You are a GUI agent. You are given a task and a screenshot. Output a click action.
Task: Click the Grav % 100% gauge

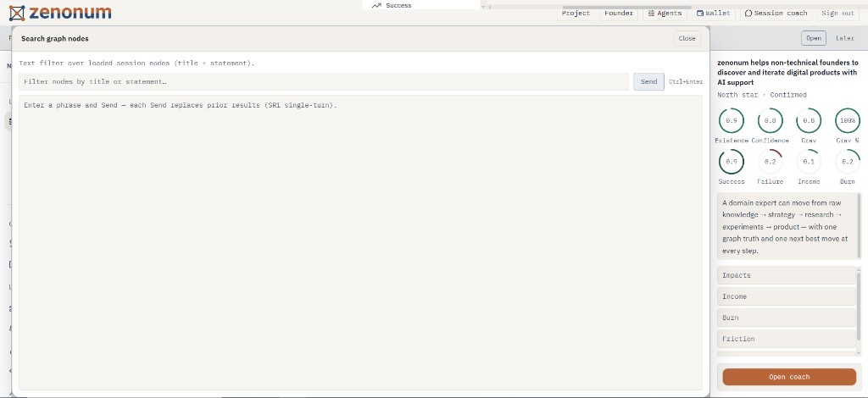pos(847,120)
